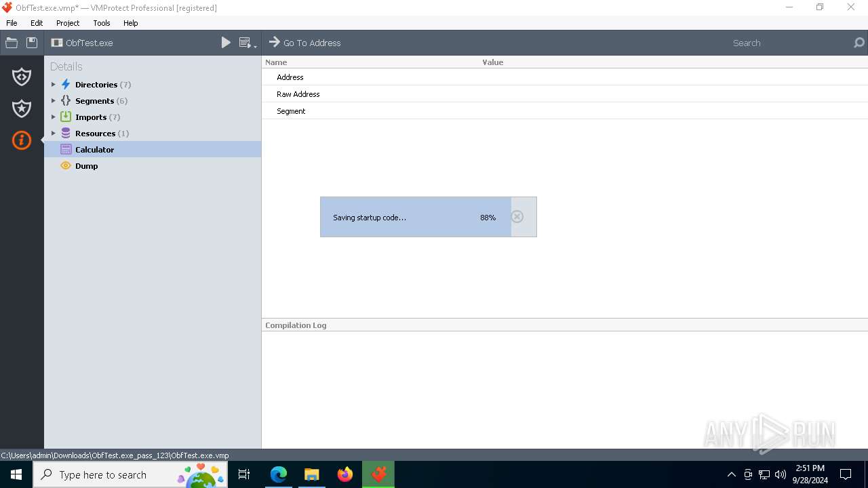Open the File menu
The width and height of the screenshot is (868, 488).
click(12, 23)
